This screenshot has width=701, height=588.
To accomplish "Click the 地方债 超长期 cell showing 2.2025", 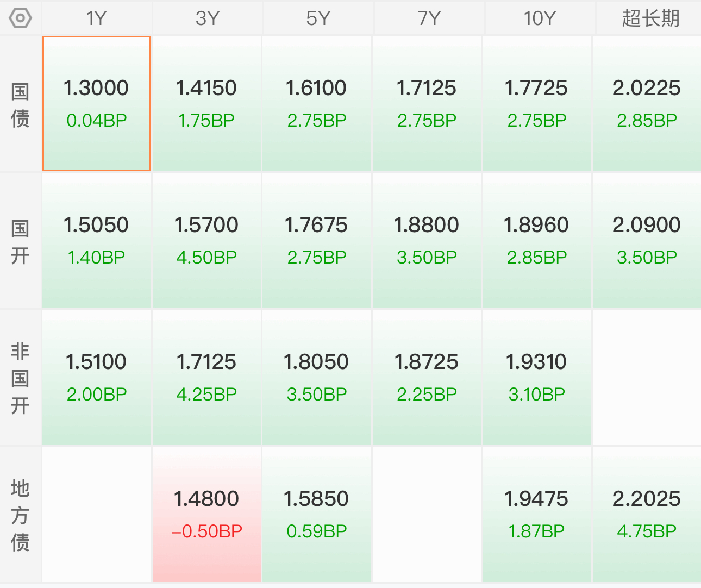I will click(x=647, y=515).
